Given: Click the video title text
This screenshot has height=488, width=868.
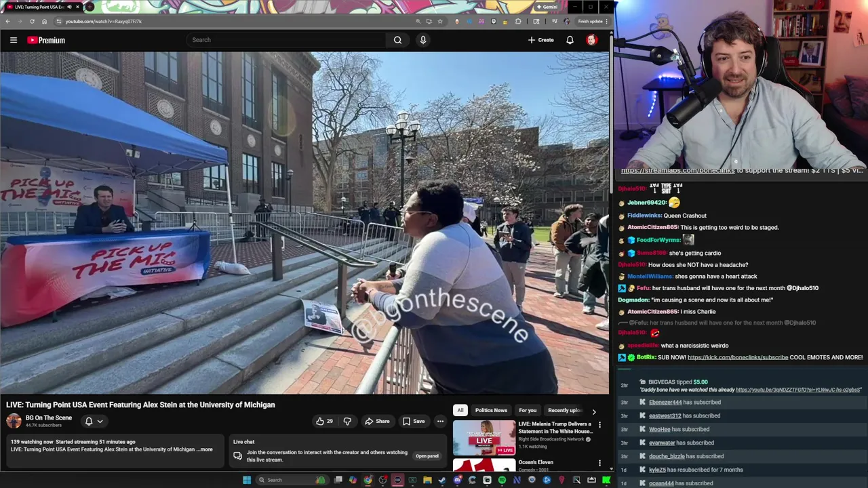Looking at the screenshot, I should pos(140,405).
